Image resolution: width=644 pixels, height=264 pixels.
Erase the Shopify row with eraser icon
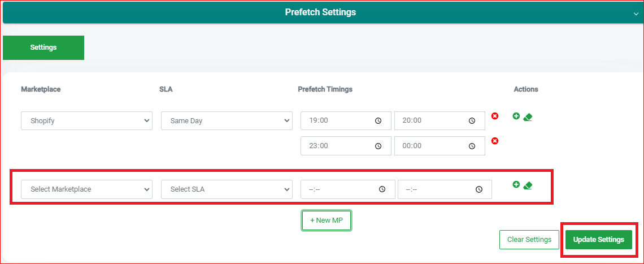pos(528,117)
